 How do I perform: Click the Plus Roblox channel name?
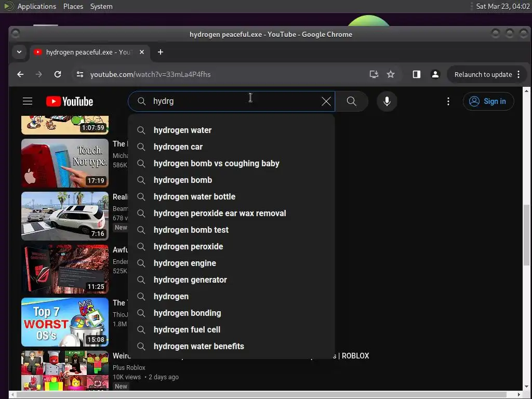(x=129, y=367)
